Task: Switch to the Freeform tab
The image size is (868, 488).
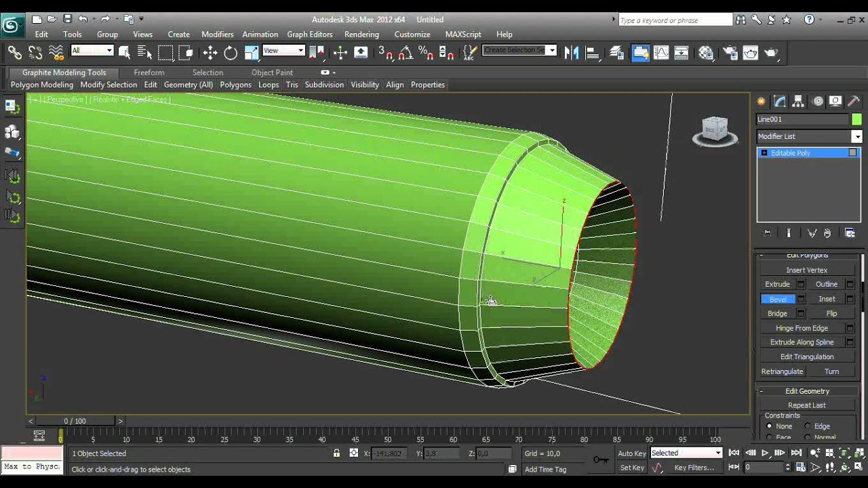Action: (149, 73)
